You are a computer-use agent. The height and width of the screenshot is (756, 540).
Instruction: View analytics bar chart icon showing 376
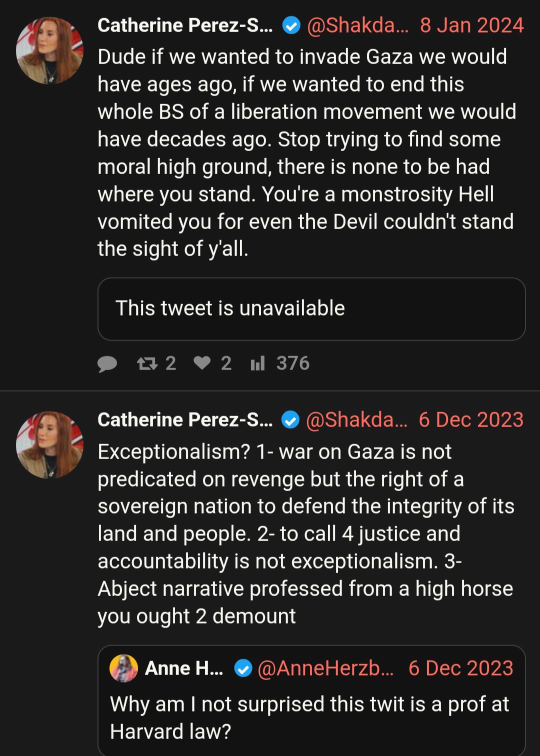click(x=257, y=363)
